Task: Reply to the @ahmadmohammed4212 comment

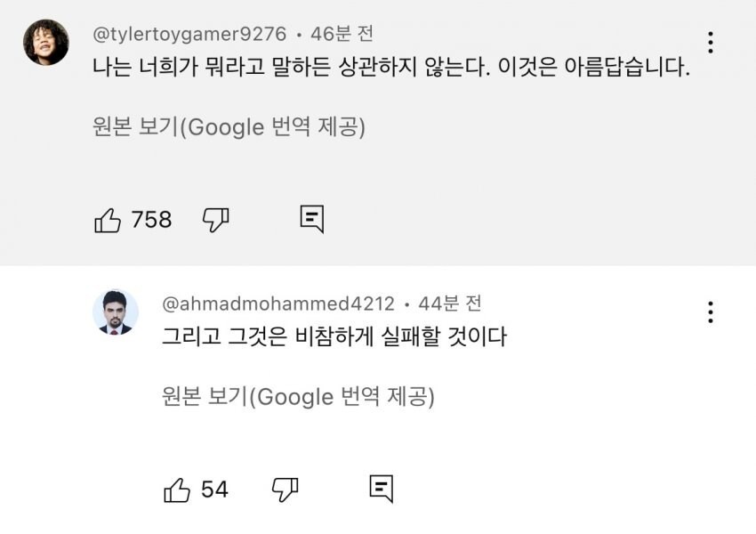Action: coord(381,489)
